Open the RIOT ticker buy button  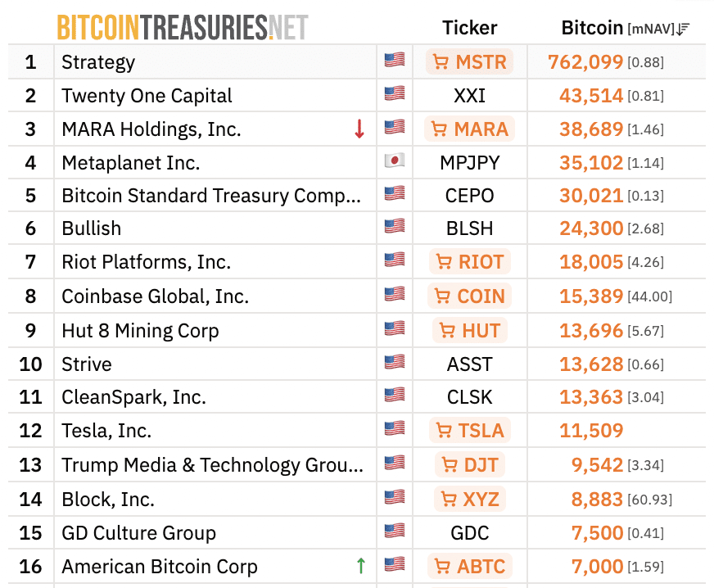(470, 262)
